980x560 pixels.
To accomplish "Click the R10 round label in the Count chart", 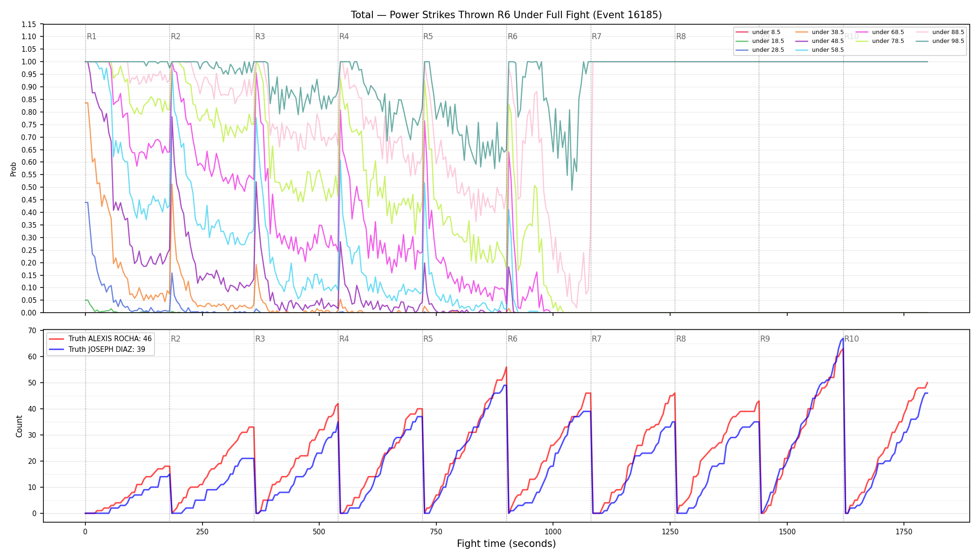I will click(851, 339).
